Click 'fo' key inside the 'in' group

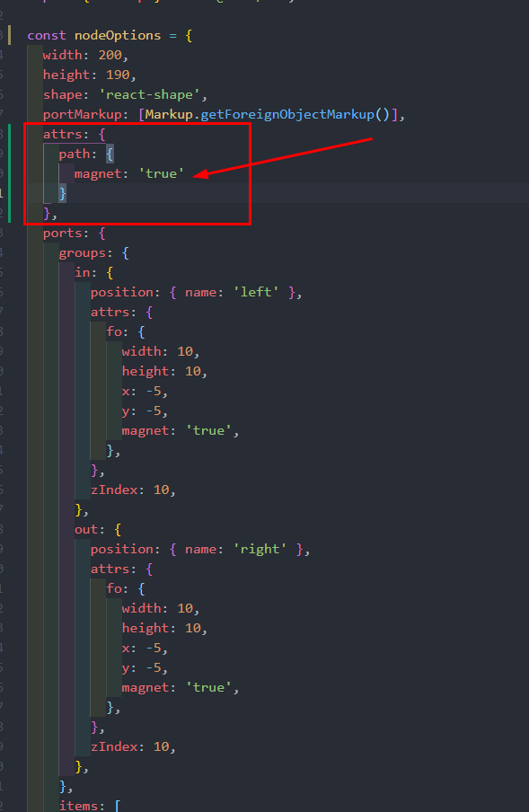[x=114, y=331]
